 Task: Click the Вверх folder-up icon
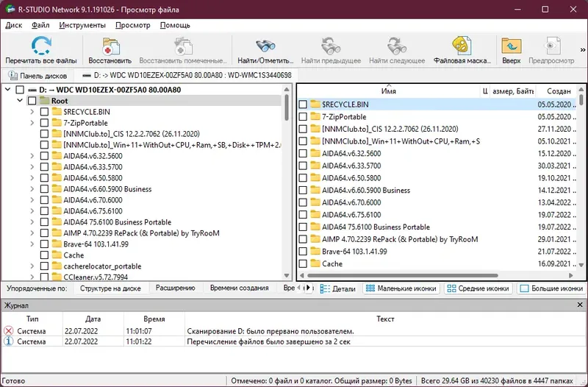511,46
